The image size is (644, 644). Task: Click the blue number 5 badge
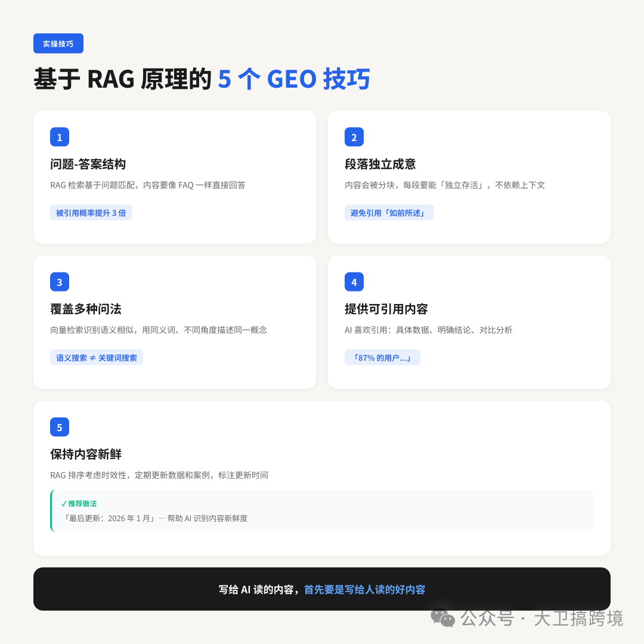click(x=60, y=427)
